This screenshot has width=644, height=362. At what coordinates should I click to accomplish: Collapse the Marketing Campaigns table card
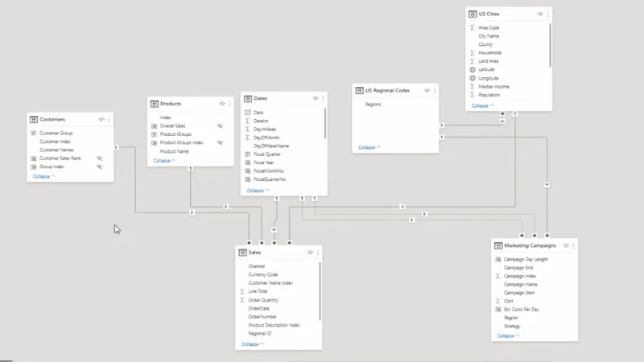[x=509, y=335]
